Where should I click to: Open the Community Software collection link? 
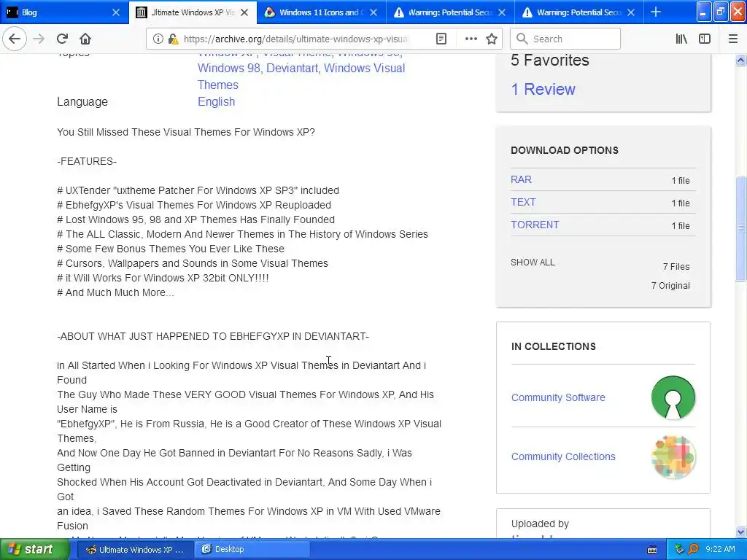(x=558, y=397)
